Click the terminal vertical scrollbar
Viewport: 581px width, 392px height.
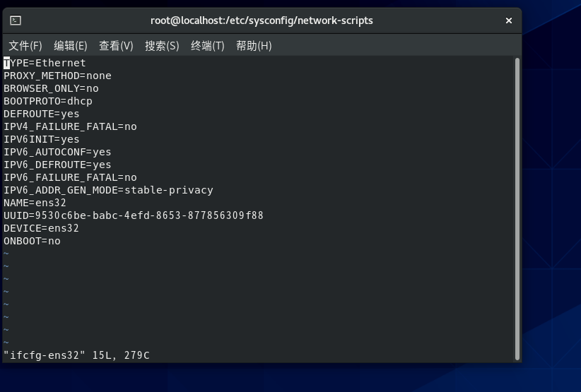[x=517, y=209]
